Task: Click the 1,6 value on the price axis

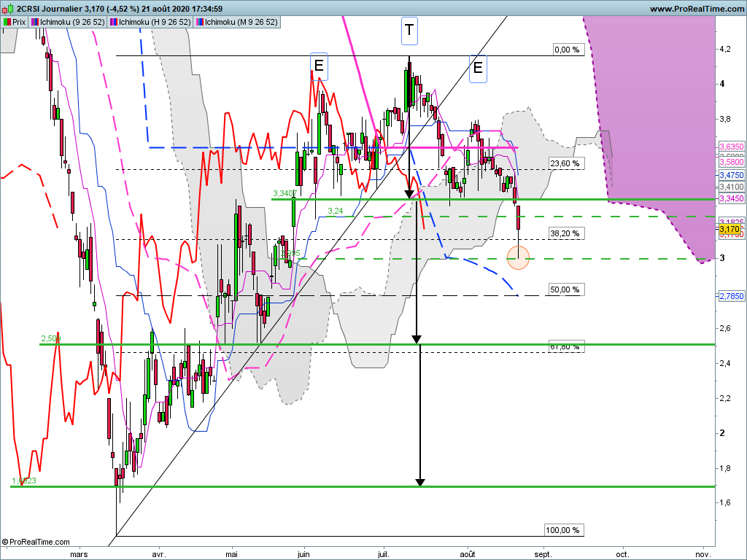Action: (725, 503)
